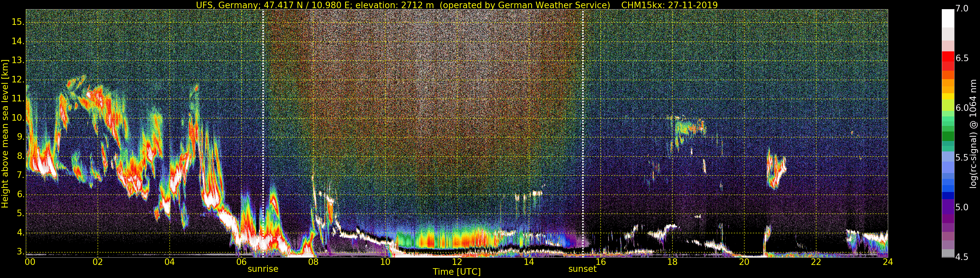Click the '24' hour tick label
The image size is (980, 278).
coord(888,262)
